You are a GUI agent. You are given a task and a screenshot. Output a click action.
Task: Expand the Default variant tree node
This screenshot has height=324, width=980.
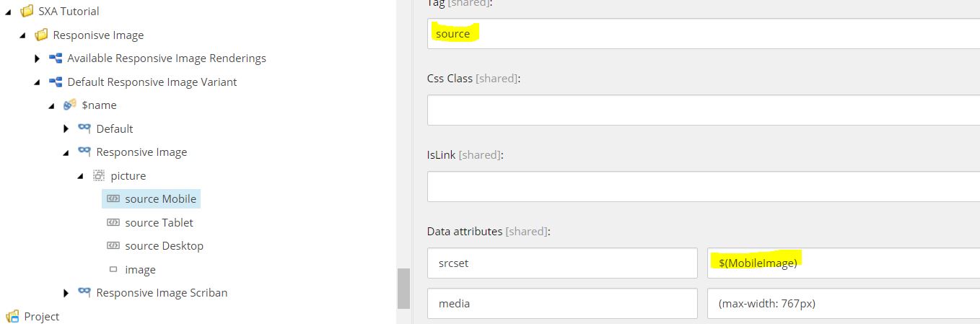point(66,129)
